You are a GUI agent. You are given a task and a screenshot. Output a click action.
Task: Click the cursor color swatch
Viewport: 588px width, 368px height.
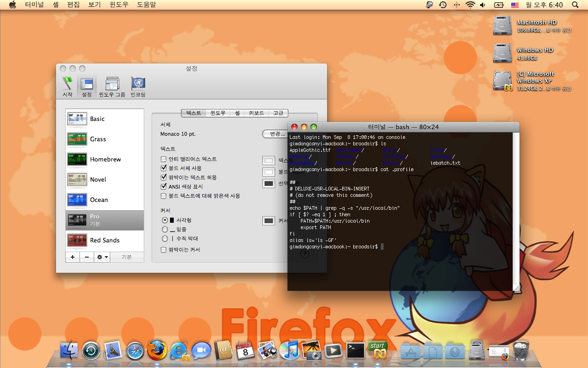pos(269,221)
